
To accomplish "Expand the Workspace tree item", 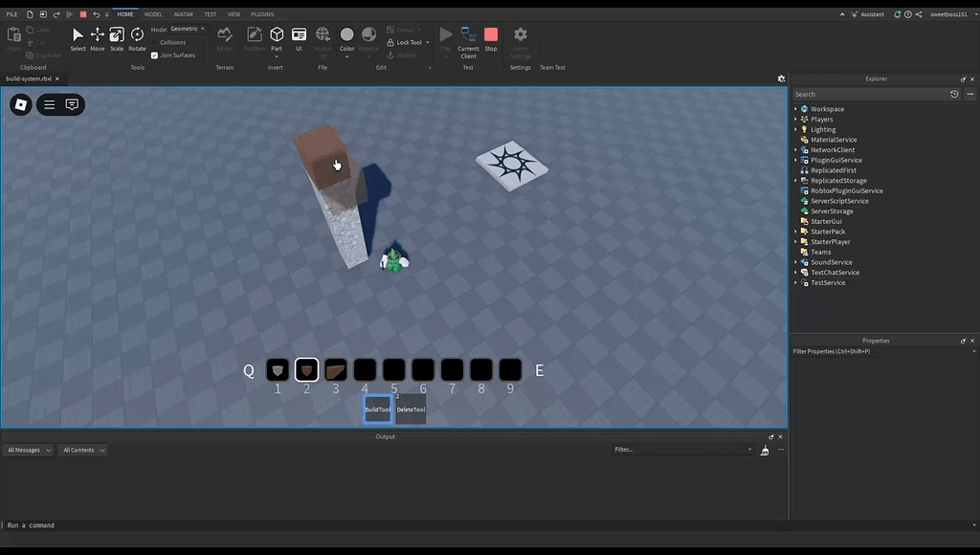I will click(x=796, y=108).
